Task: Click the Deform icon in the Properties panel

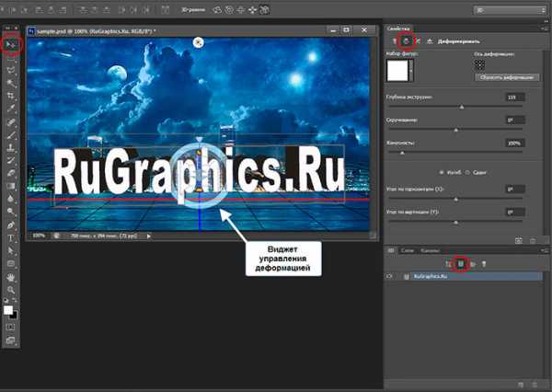Action: (x=408, y=40)
